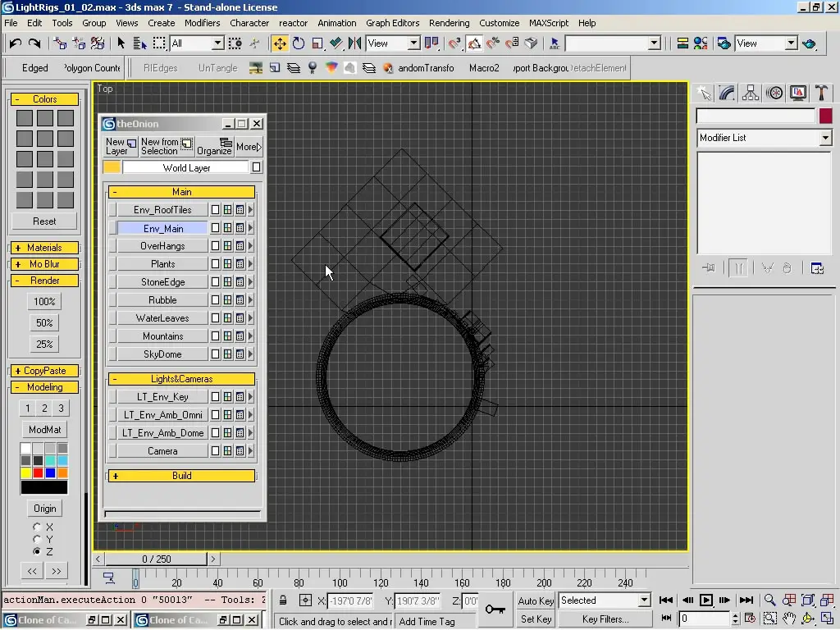Screen dimensions: 840x630
Task: Toggle the Auto Key button
Action: (x=536, y=600)
